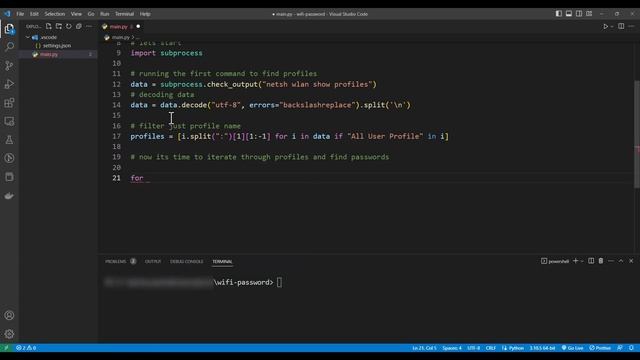Open the Testing flask view

(x=9, y=140)
